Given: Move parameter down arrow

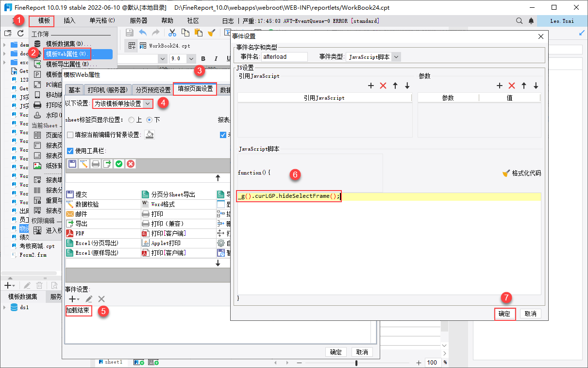Looking at the screenshot, I should click(x=536, y=86).
